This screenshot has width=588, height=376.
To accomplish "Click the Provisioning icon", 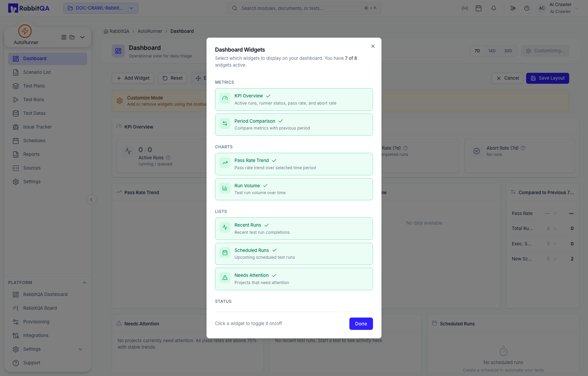I will pos(16,322).
